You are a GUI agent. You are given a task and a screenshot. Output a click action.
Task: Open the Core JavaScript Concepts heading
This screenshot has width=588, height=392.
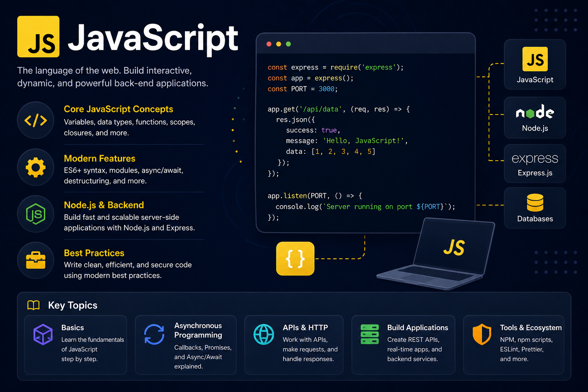[118, 109]
